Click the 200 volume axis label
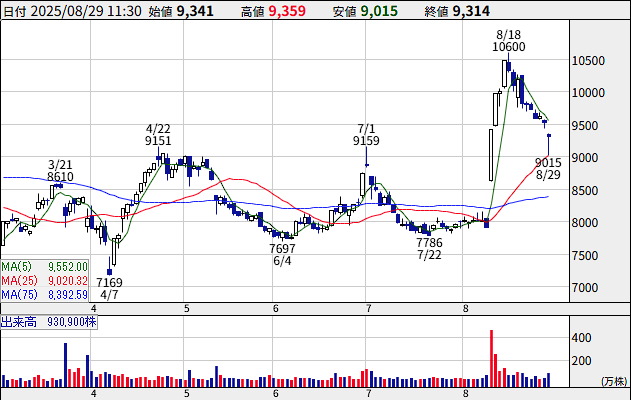 point(582,361)
